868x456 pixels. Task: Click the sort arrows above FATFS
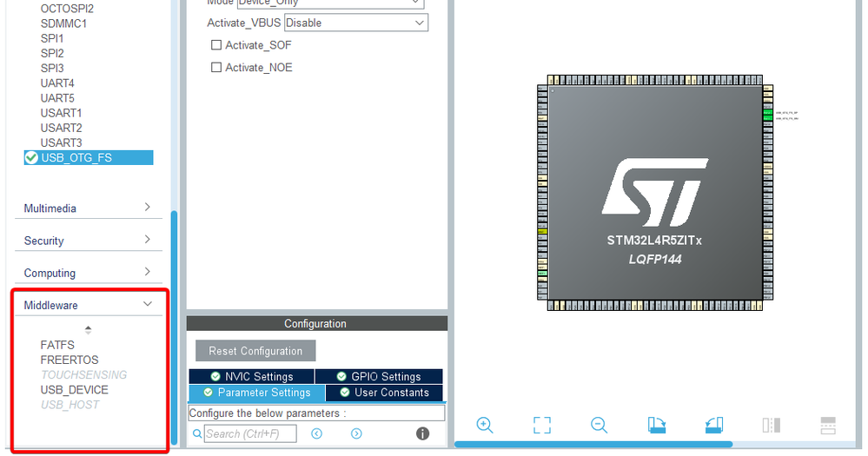point(88,330)
